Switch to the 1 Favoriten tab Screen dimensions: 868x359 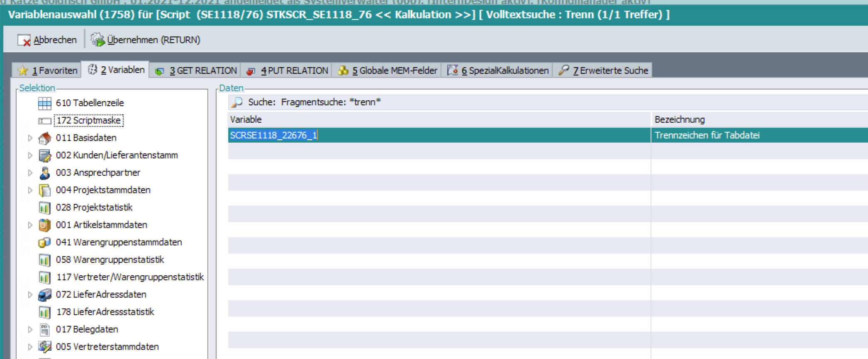coord(47,70)
